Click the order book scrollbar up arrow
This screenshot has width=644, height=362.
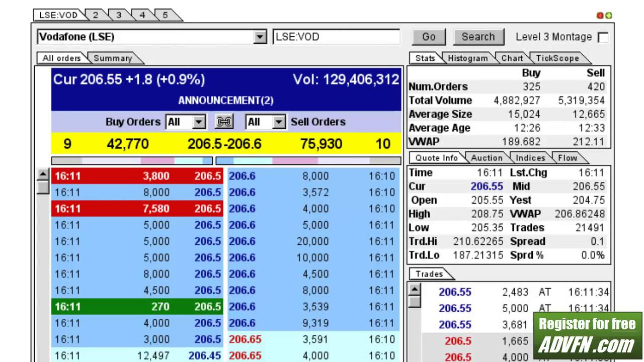pyautogui.click(x=43, y=174)
